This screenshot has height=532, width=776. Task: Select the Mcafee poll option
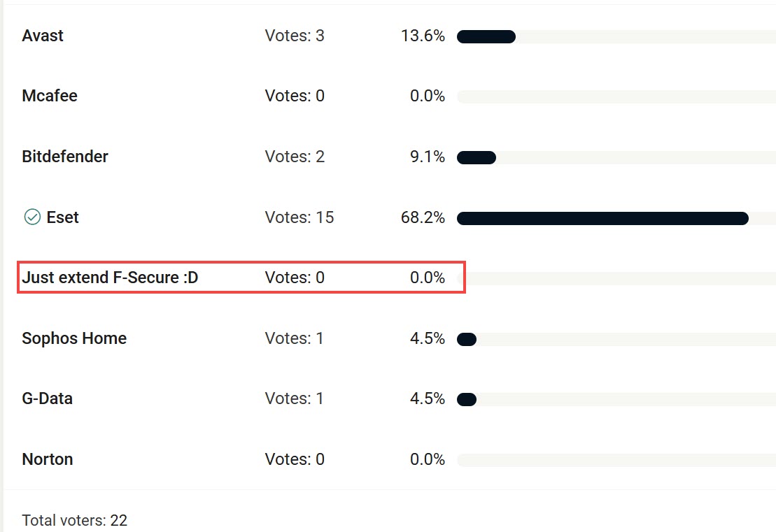point(50,95)
